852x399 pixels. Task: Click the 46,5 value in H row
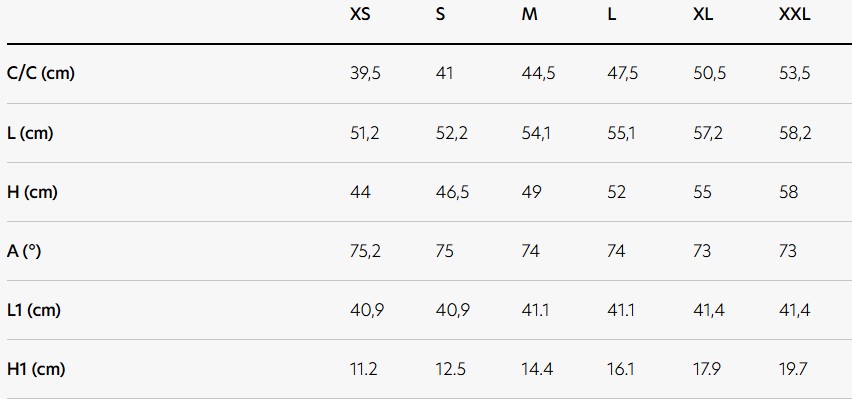pos(452,192)
